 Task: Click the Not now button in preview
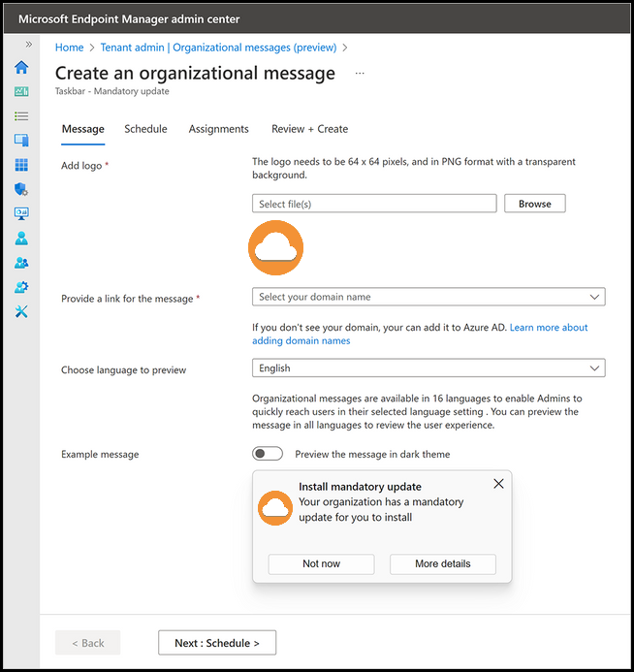tap(321, 564)
